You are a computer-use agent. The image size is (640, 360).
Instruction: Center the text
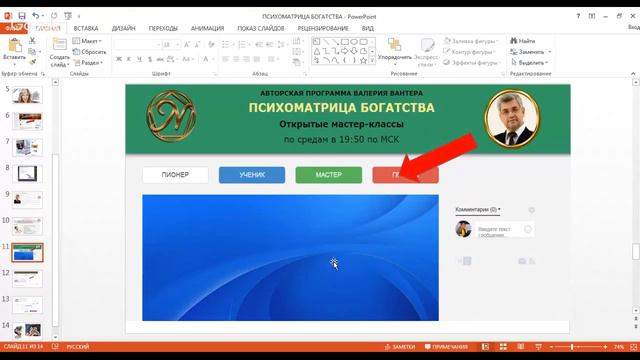click(236, 60)
